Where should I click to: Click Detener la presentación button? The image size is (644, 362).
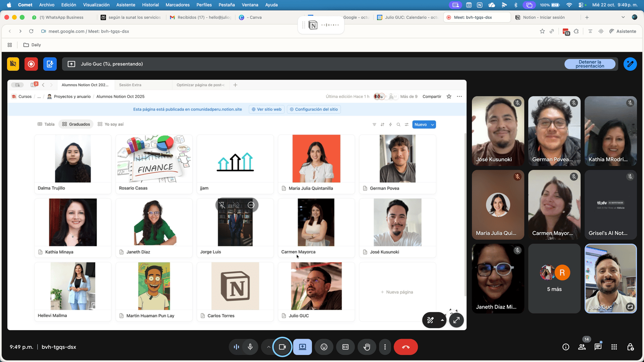590,64
